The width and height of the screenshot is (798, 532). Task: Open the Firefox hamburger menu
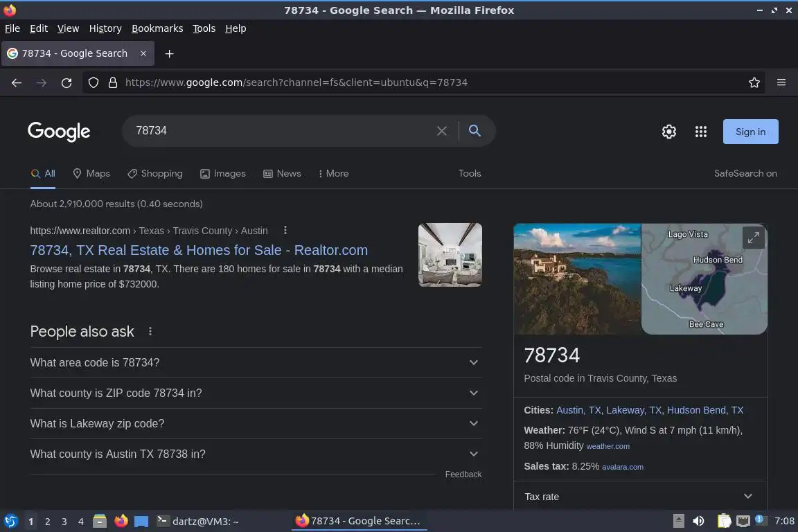click(781, 82)
